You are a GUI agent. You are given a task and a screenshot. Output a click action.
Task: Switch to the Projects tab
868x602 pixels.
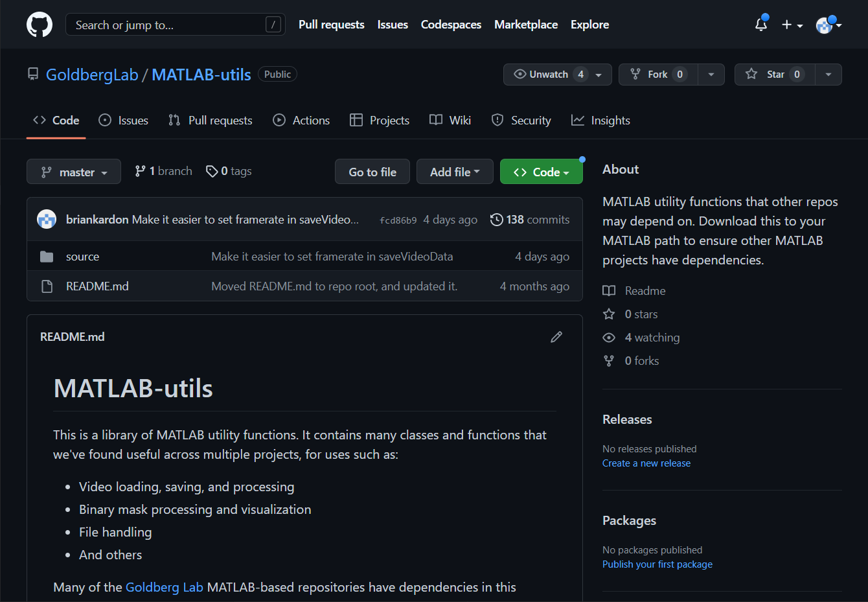coord(380,121)
